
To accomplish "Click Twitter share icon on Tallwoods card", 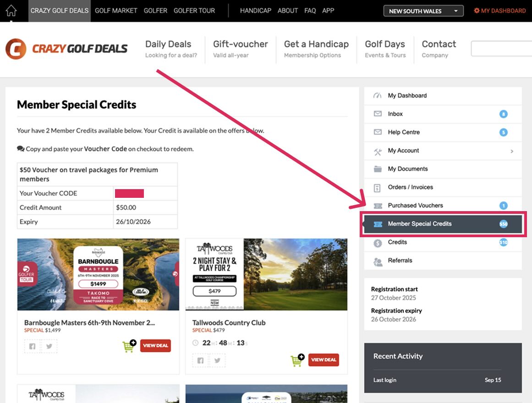I will [217, 360].
